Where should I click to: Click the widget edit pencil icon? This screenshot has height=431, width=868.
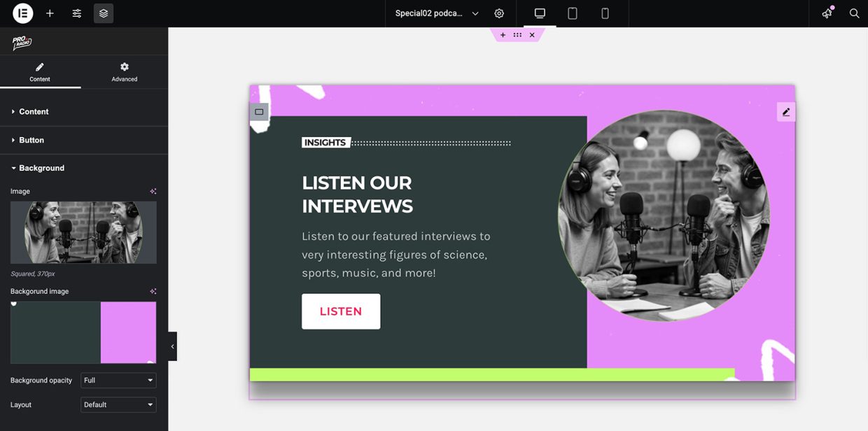[786, 112]
